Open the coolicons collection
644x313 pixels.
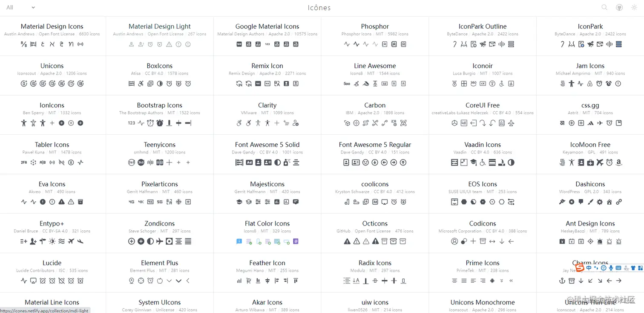(x=375, y=184)
